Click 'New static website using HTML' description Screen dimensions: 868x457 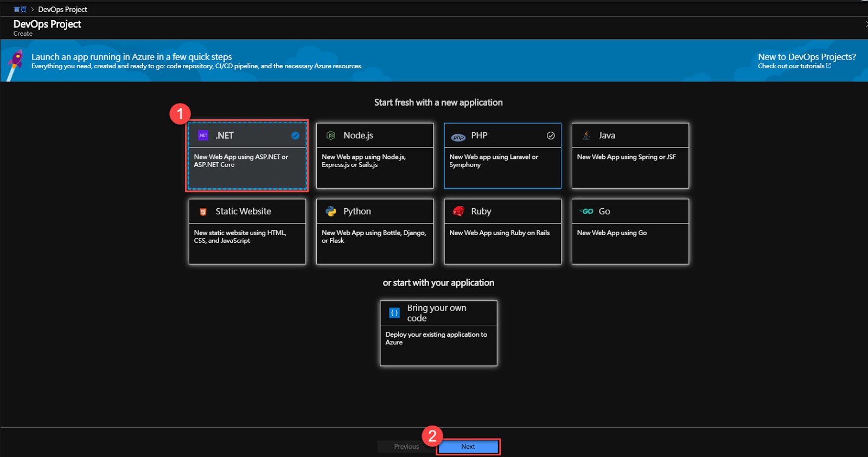click(240, 236)
